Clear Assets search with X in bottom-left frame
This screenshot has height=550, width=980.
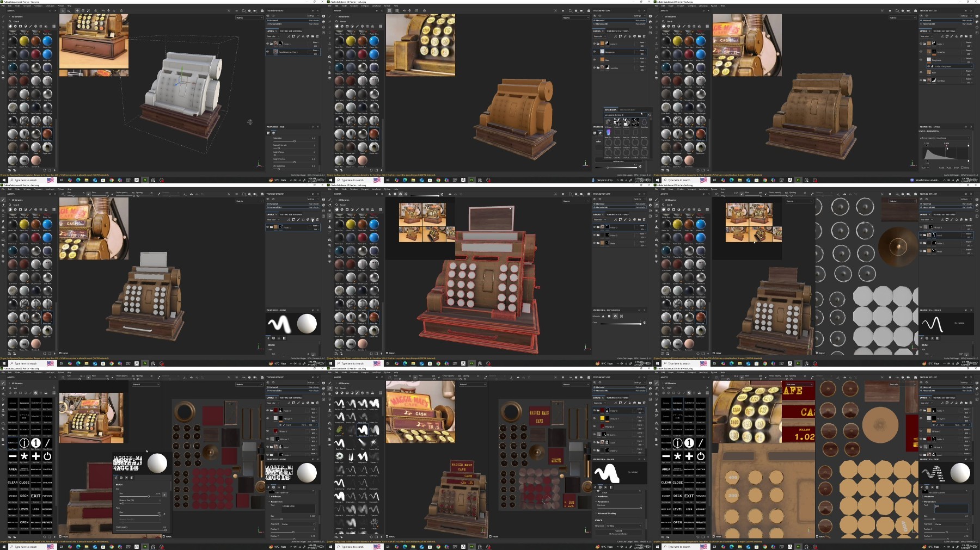pyautogui.click(x=54, y=388)
